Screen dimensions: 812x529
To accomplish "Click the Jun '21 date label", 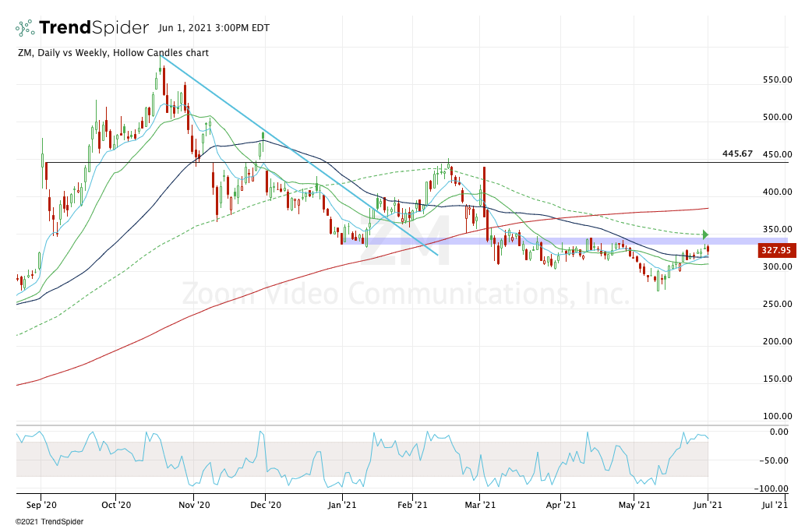I will tap(708, 505).
